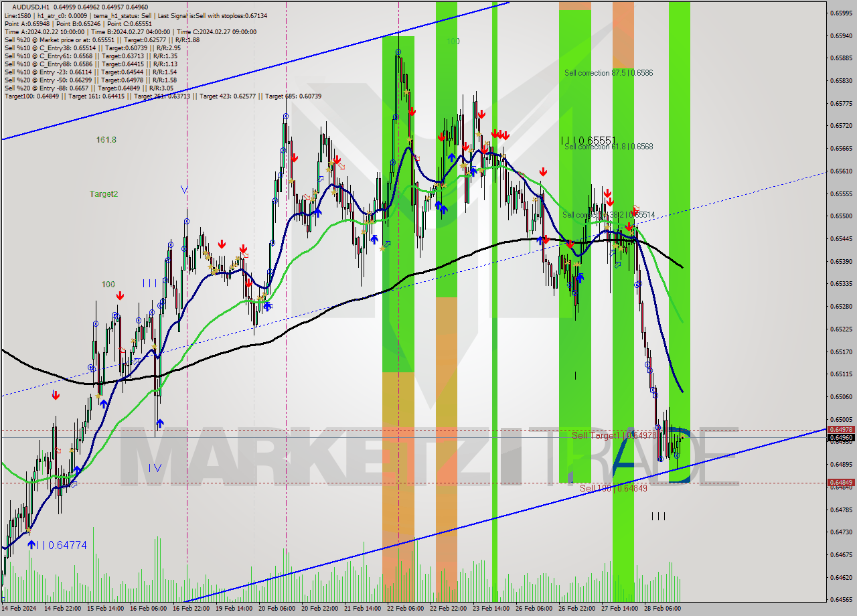Click the 'Sell %20 @ Entry -88: 0.6657' line
857x616 pixels.
[x=88, y=88]
